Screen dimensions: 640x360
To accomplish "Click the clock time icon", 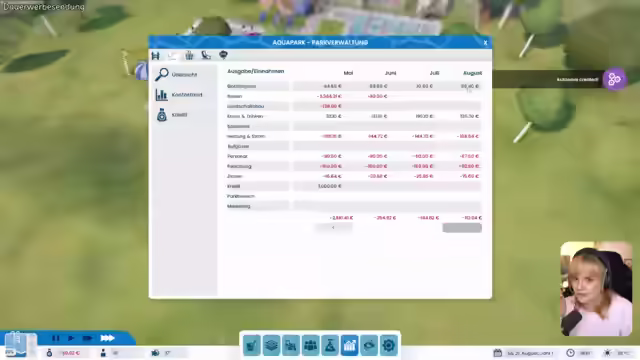I will [x=570, y=353].
